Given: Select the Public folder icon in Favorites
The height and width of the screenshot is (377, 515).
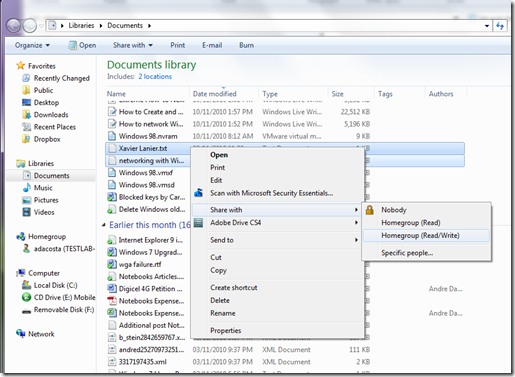Looking at the screenshot, I should pos(26,90).
